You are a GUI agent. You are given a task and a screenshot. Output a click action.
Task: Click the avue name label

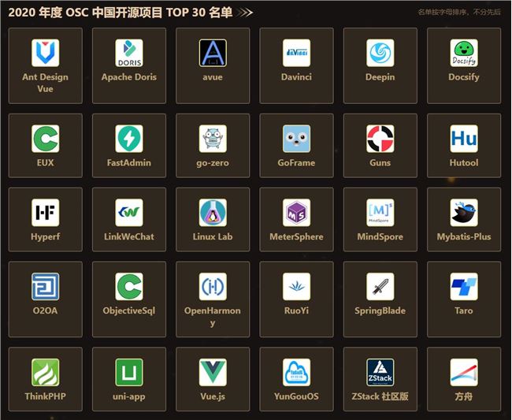pos(213,77)
